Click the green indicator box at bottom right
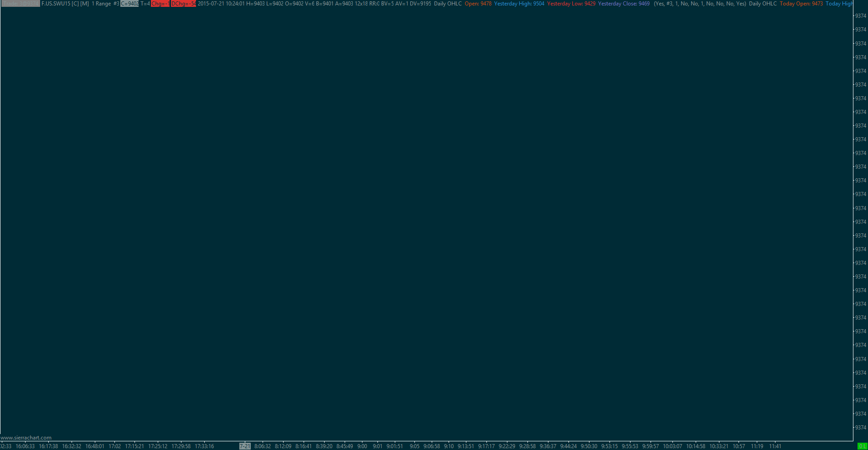Viewport: 868px width, 450px height. (x=863, y=446)
